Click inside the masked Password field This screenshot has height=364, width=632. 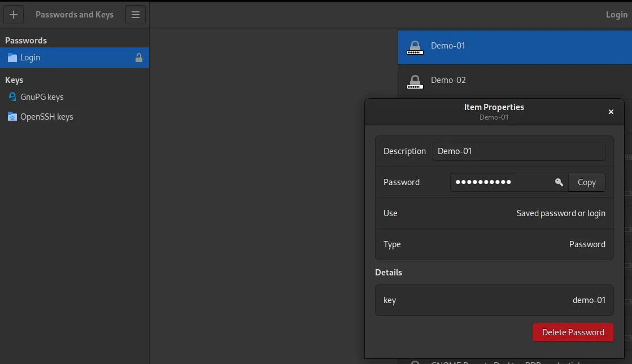[500, 182]
